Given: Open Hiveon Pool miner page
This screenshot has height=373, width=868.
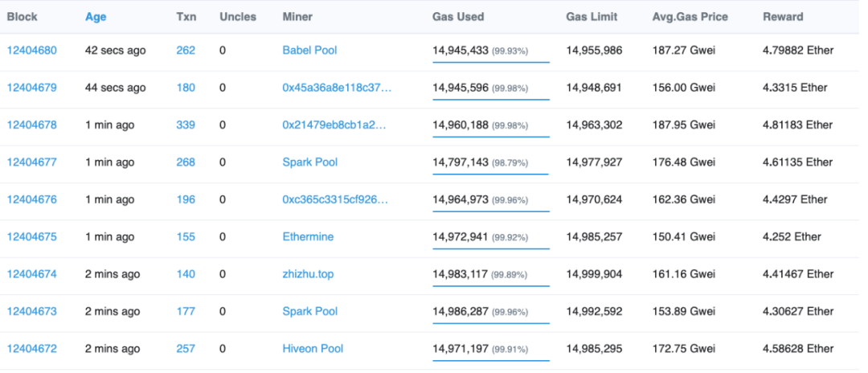Looking at the screenshot, I should [313, 349].
